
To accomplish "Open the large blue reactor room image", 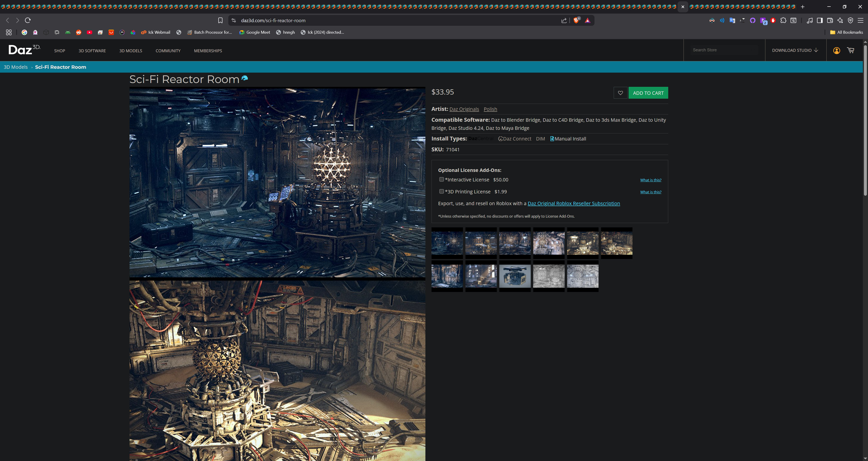I will click(x=277, y=183).
